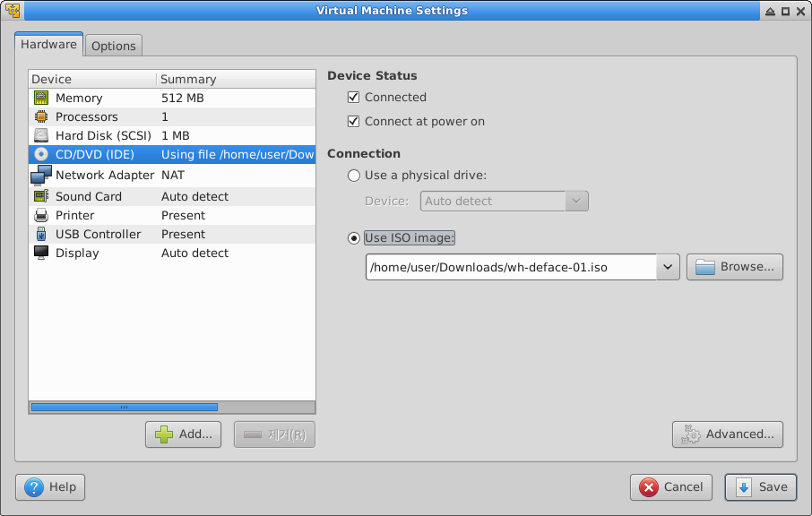Close the Virtual Machine Settings window

click(800, 11)
